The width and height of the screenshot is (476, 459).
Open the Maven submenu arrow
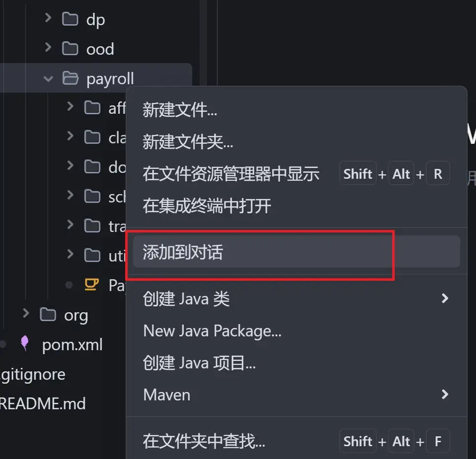tap(445, 394)
